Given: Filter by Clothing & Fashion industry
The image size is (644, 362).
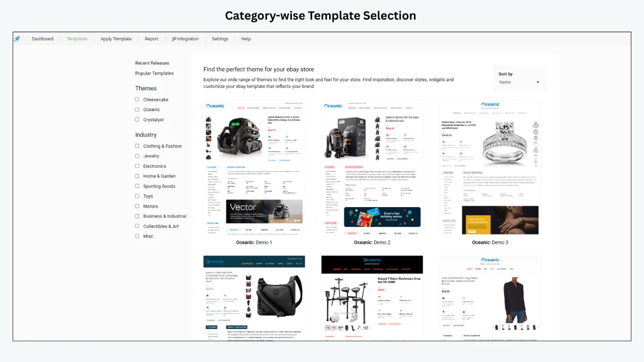Looking at the screenshot, I should point(137,146).
